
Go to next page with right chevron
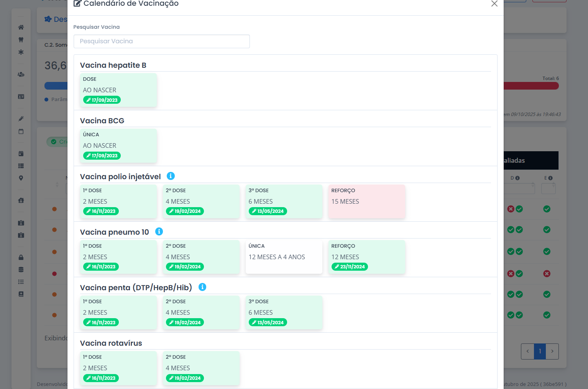(552, 351)
